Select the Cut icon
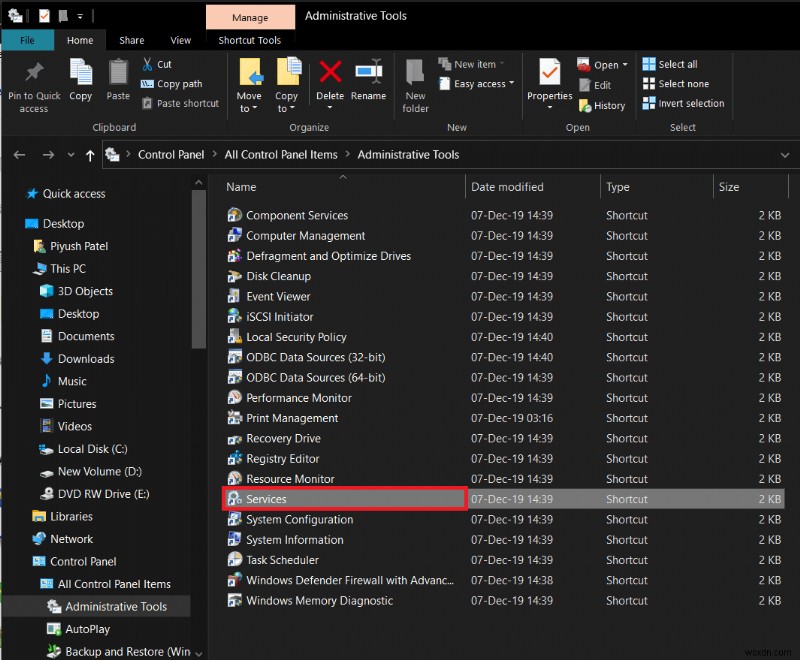 (150, 63)
